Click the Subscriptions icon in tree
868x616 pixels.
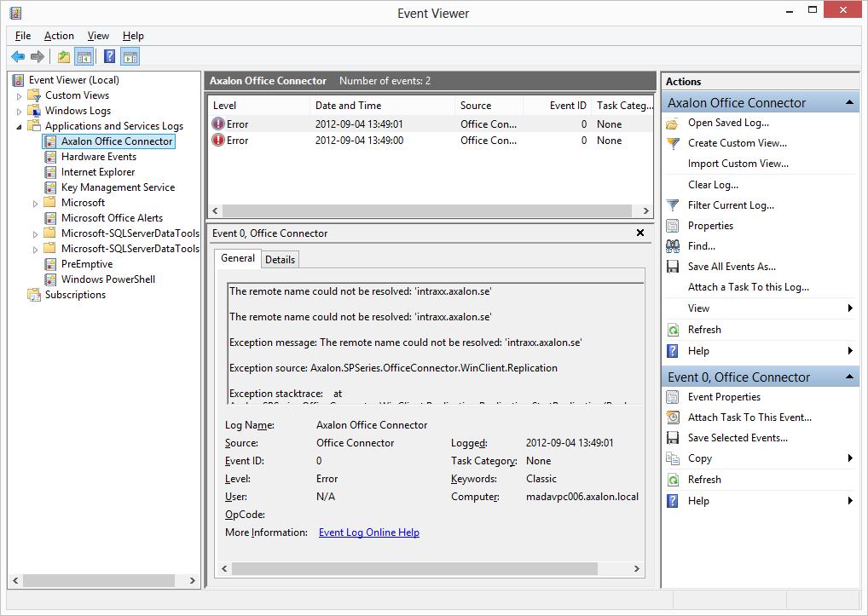(x=34, y=295)
